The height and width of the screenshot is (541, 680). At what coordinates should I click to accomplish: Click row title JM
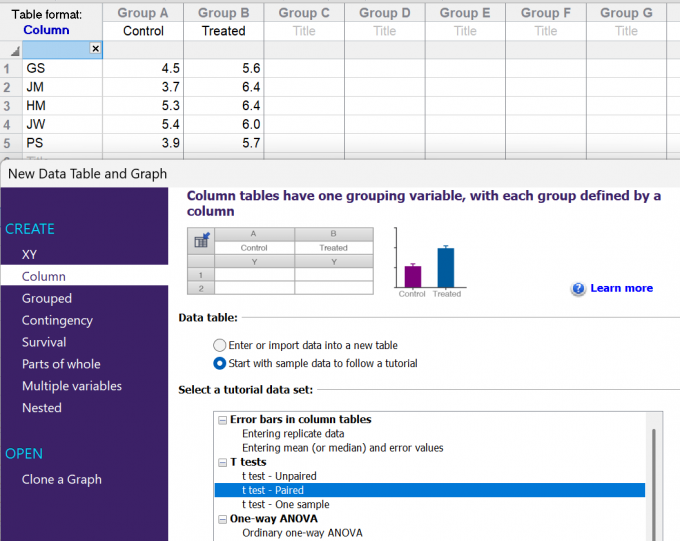pos(62,87)
